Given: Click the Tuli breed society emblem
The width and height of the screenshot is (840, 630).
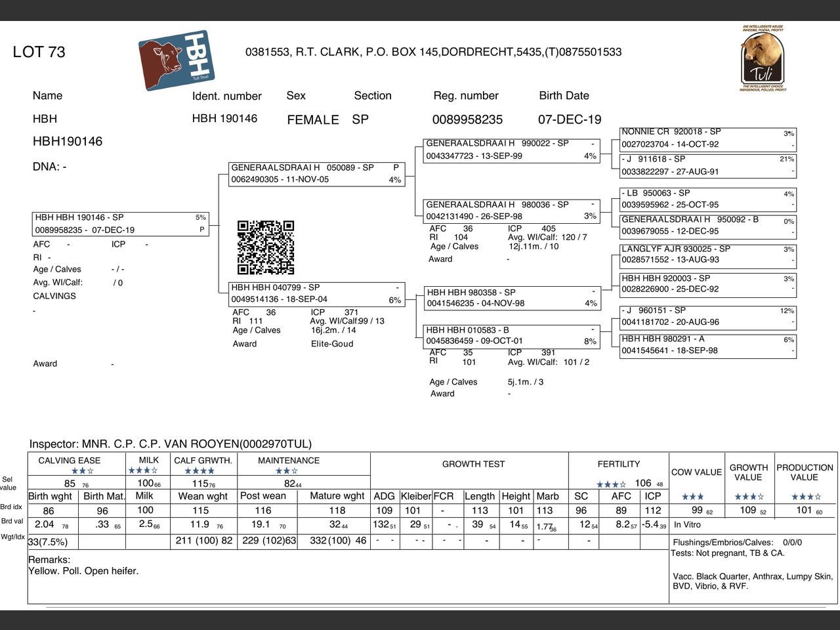Looking at the screenshot, I should pos(763,58).
